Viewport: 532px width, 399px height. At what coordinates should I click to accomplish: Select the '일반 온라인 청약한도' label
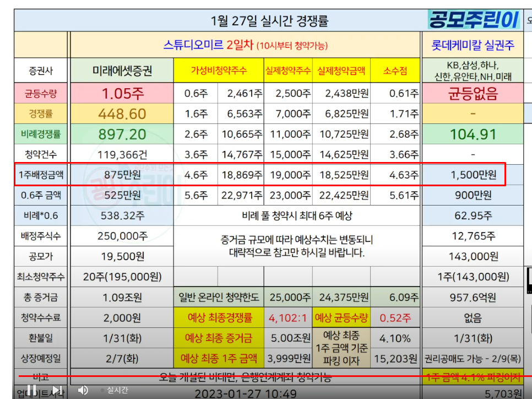(x=219, y=298)
